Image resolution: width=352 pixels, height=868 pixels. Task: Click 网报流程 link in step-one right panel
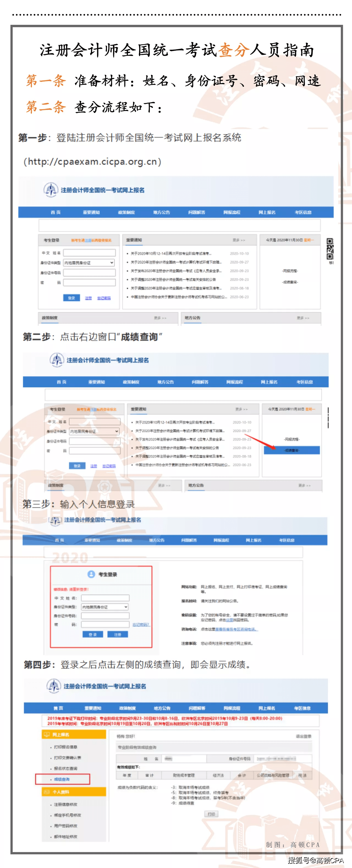click(290, 271)
